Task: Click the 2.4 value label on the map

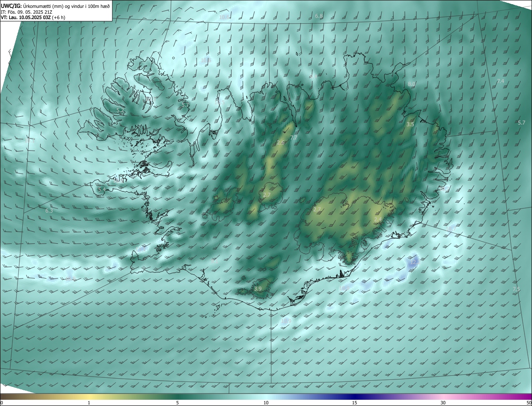Action: [x=377, y=219]
